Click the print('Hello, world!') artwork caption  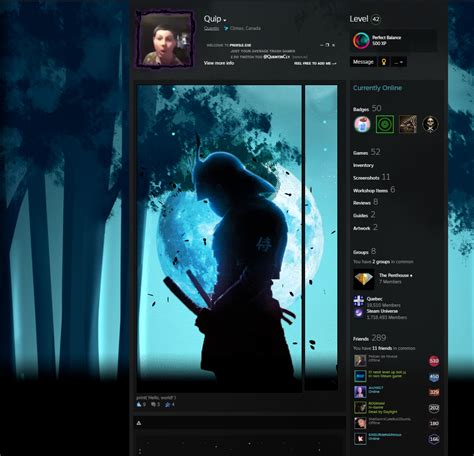(x=156, y=398)
